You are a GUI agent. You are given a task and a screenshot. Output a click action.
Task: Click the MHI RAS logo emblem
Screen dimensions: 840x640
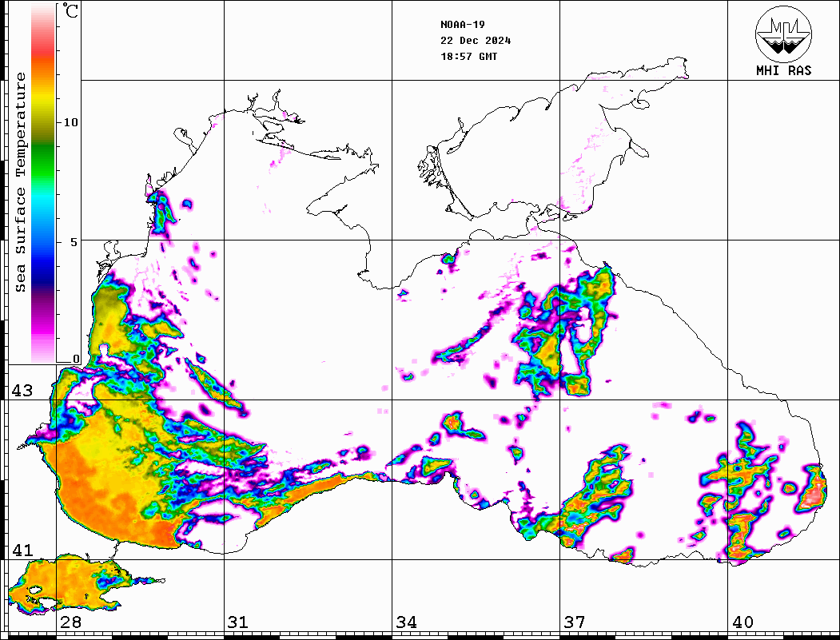(783, 34)
